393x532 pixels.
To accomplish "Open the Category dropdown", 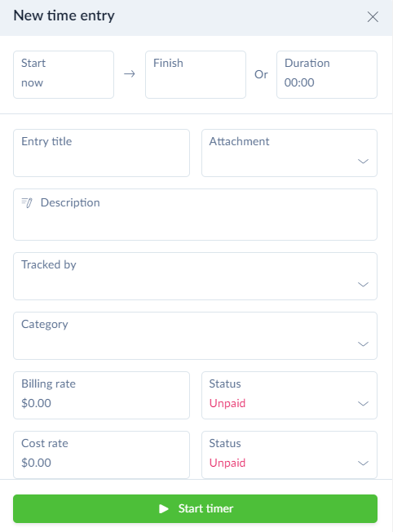I will tap(195, 336).
